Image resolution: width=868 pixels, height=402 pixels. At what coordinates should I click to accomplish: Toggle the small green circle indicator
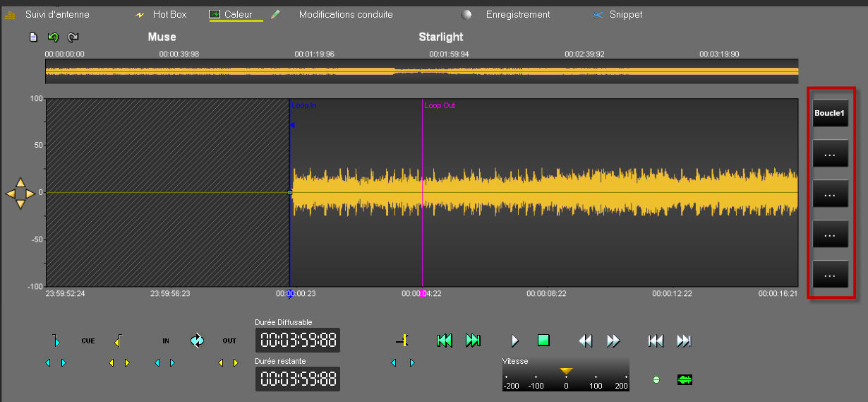pyautogui.click(x=656, y=380)
